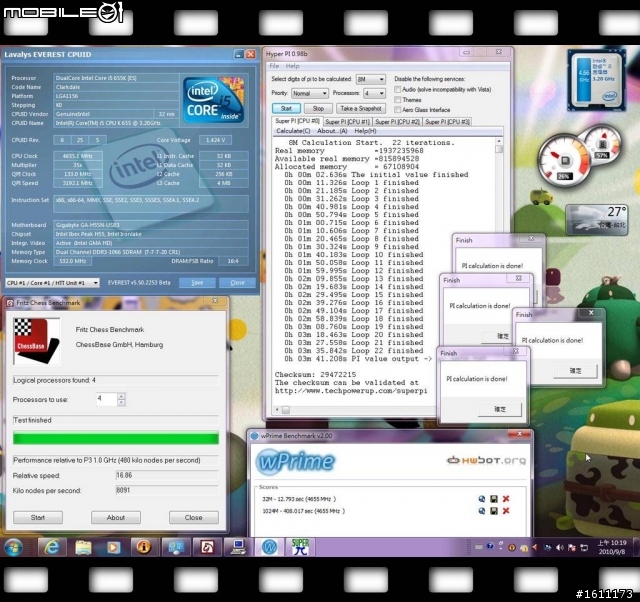Open the Hyper PI Processors dropdown
Image resolution: width=640 pixels, height=602 pixels.
tap(374, 93)
